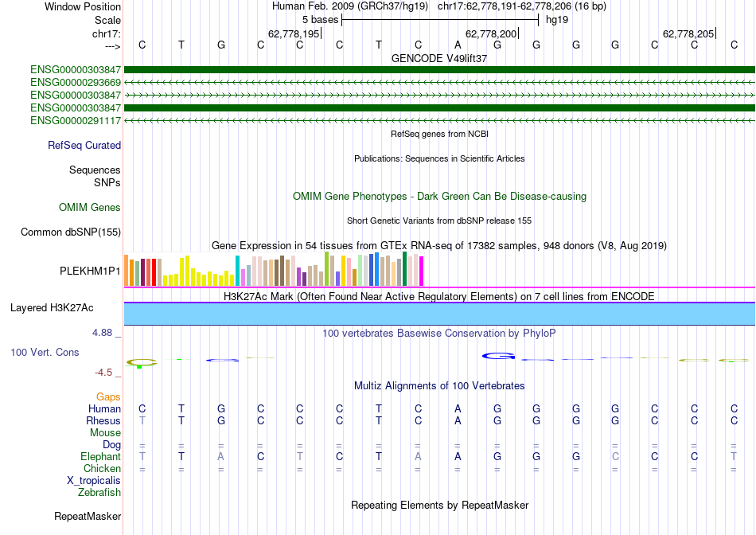Click the 4.88 PhyloP upper scale value
Viewport: 756px width, 535px height.
coord(102,333)
